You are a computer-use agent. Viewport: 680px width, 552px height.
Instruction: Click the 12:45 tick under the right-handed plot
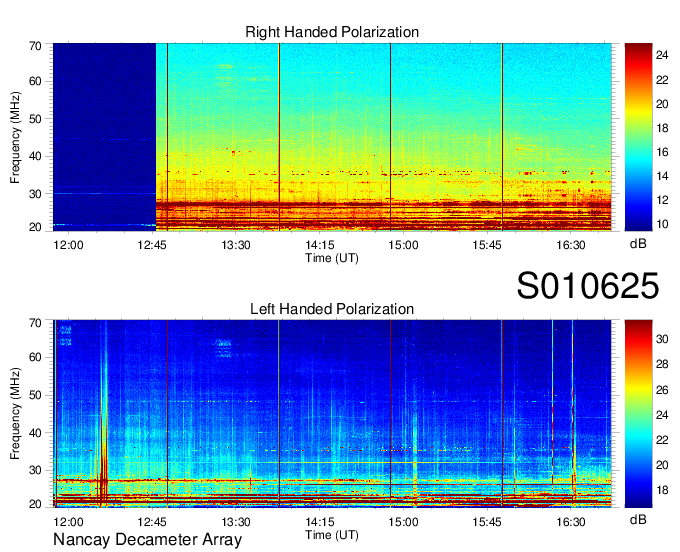[152, 245]
